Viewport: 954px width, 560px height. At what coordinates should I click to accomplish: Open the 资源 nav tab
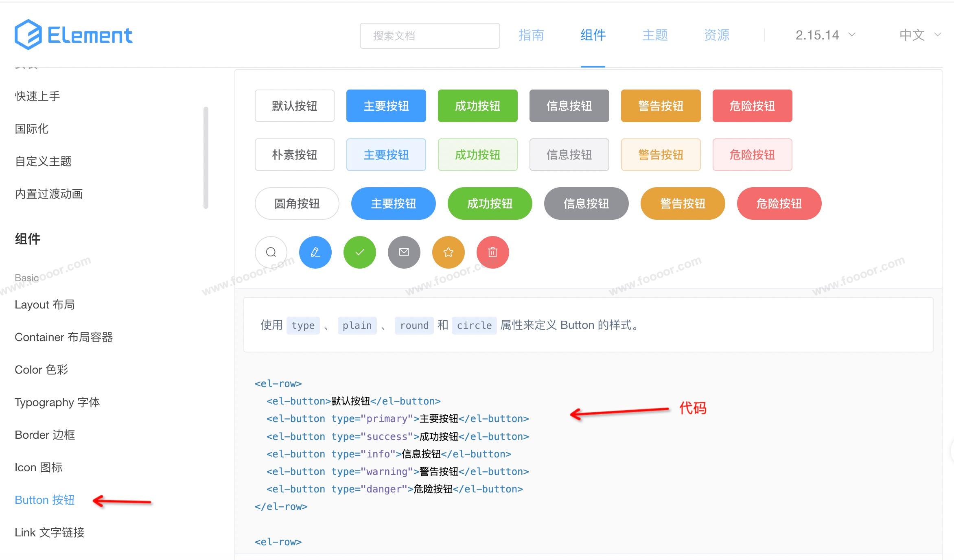[x=717, y=35]
